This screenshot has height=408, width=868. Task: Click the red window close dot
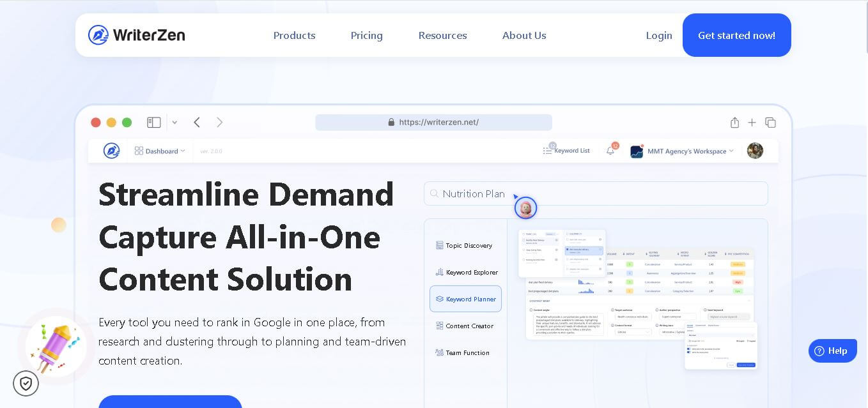pyautogui.click(x=96, y=123)
